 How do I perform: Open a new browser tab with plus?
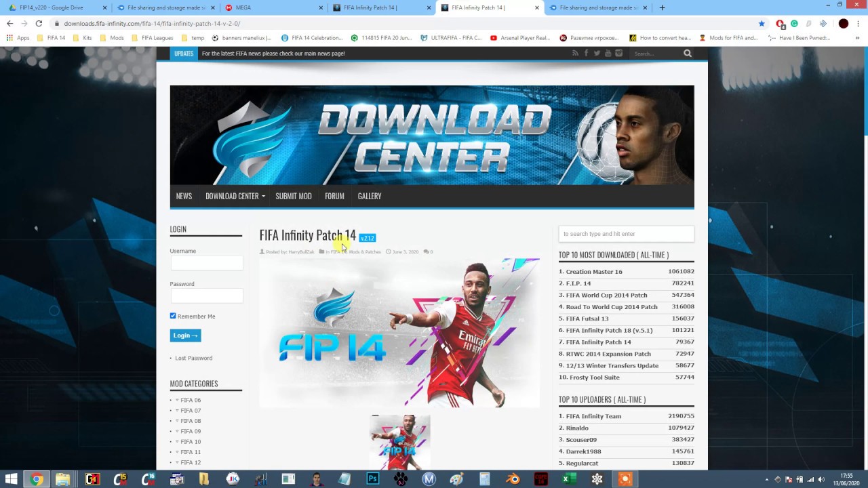662,7
